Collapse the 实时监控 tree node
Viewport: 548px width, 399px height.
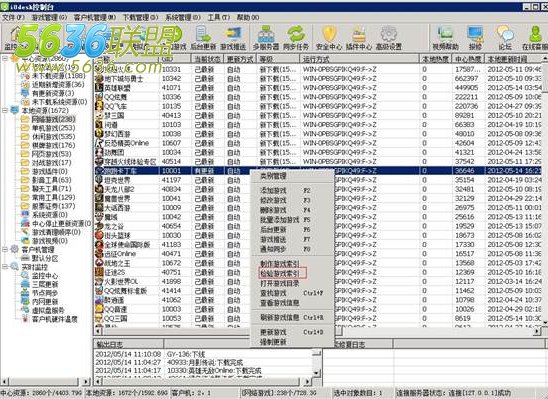click(5, 267)
